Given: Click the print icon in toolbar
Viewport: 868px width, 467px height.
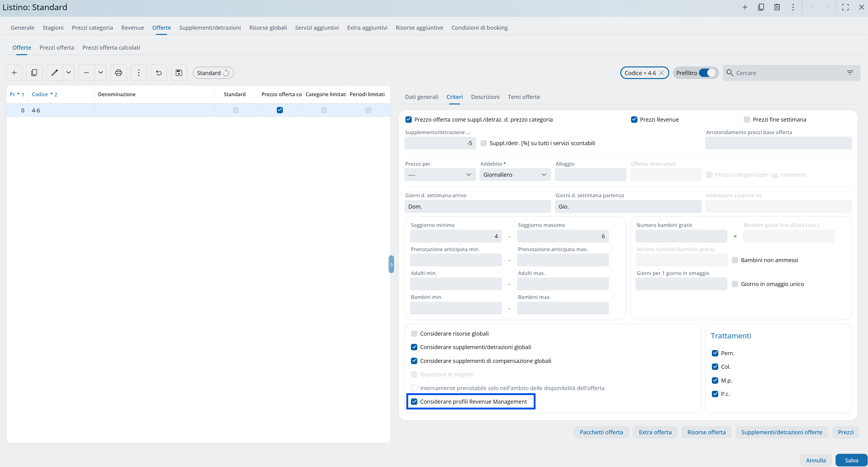Looking at the screenshot, I should (118, 73).
